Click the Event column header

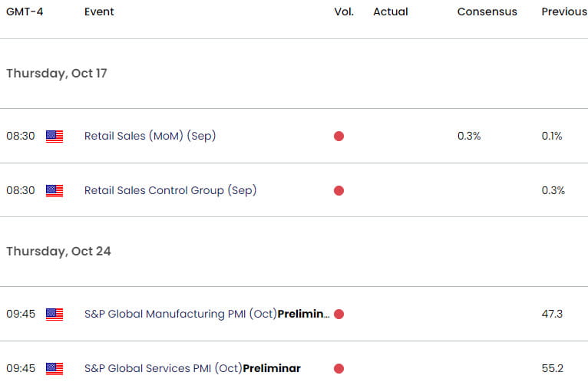click(x=100, y=12)
